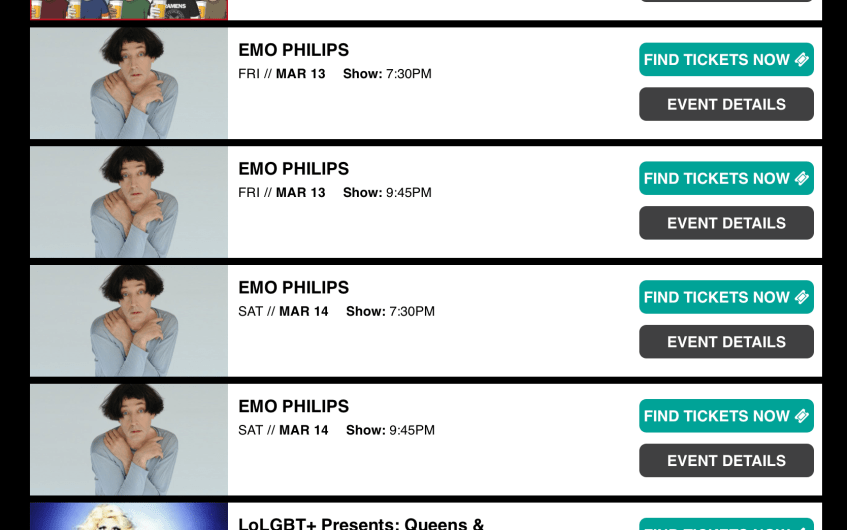Viewport: 847px width, 530px height.
Task: Click the partially visible thumbnail above Emo Philips
Action: coord(129,10)
